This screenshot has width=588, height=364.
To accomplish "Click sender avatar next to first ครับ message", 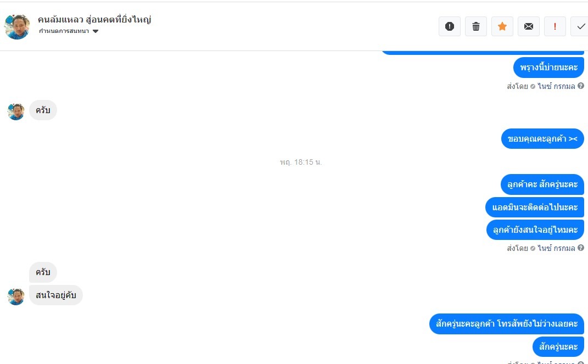I will 16,111.
